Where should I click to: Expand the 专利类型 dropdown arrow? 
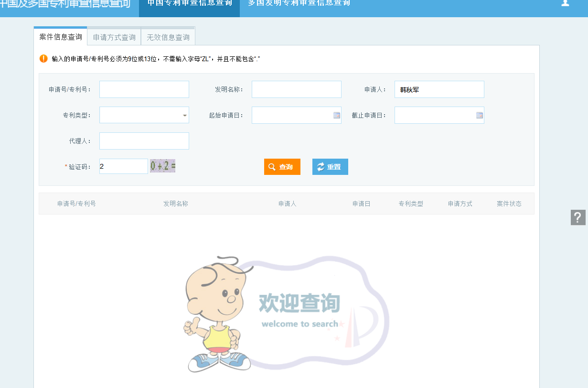point(184,115)
